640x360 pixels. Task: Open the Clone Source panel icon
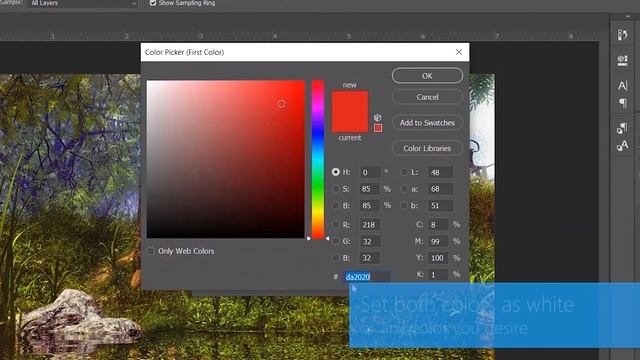click(x=622, y=60)
